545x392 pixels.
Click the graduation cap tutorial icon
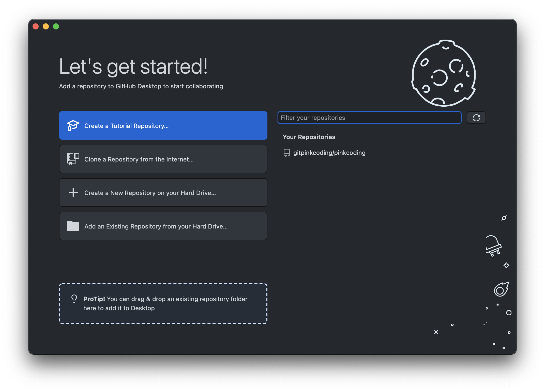click(x=73, y=125)
